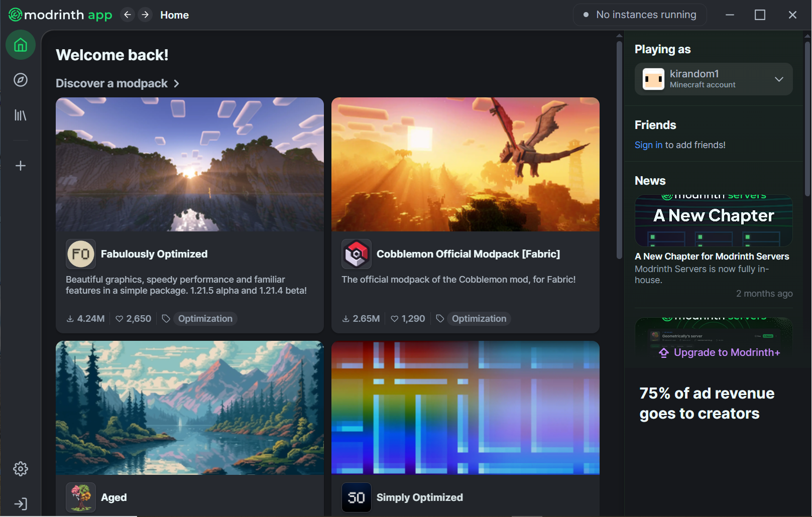812x517 pixels.
Task: Open the Home page from the sidebar
Action: (x=20, y=45)
